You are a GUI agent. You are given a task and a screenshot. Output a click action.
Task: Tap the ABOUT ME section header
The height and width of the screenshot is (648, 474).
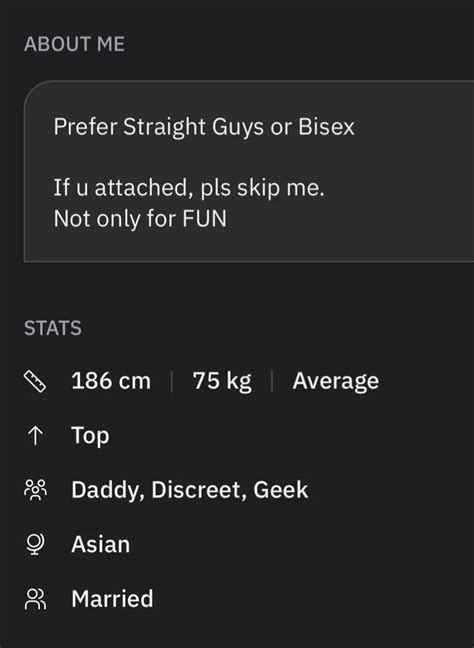pos(74,44)
